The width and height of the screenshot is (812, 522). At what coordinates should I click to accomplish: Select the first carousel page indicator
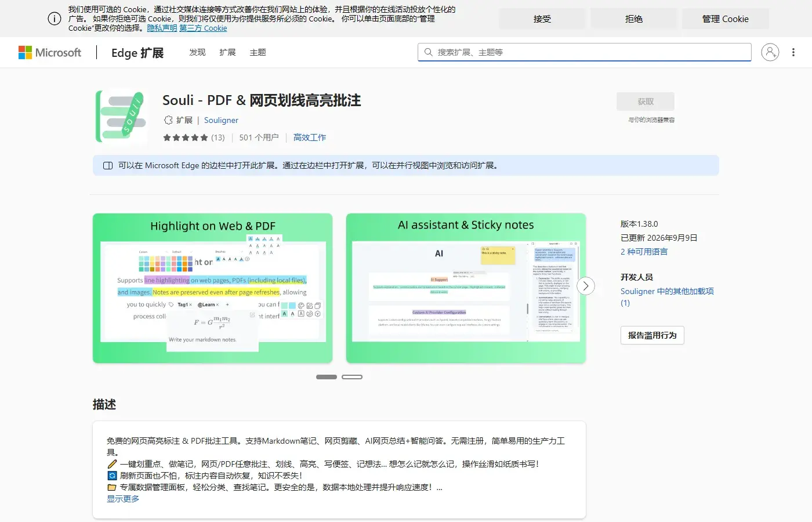(x=327, y=377)
